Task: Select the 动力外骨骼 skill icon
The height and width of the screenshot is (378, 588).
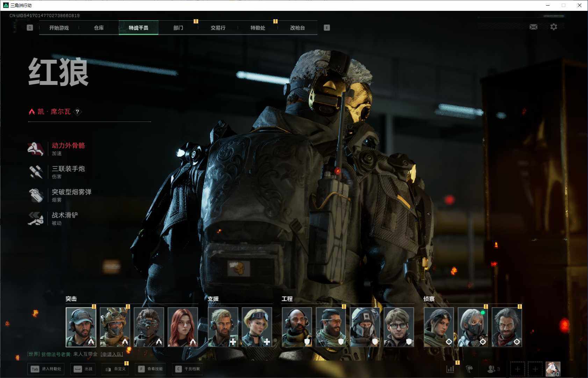Action: pyautogui.click(x=36, y=149)
